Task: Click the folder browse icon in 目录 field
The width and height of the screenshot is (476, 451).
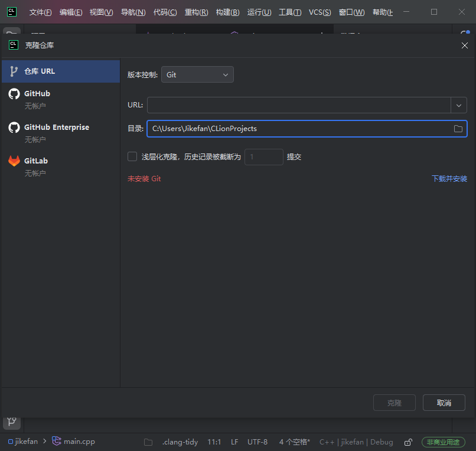Action: [458, 129]
